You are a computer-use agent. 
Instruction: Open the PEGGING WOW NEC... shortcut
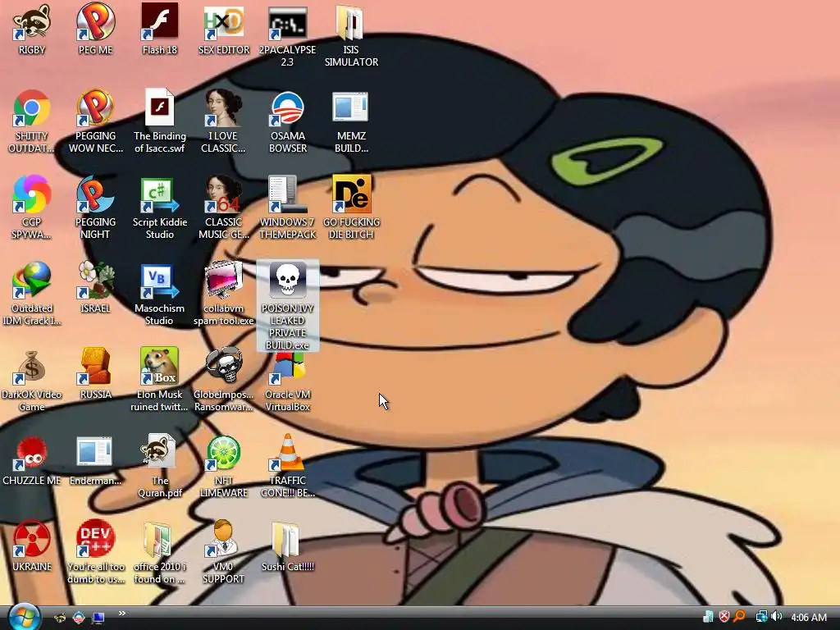pos(95,109)
